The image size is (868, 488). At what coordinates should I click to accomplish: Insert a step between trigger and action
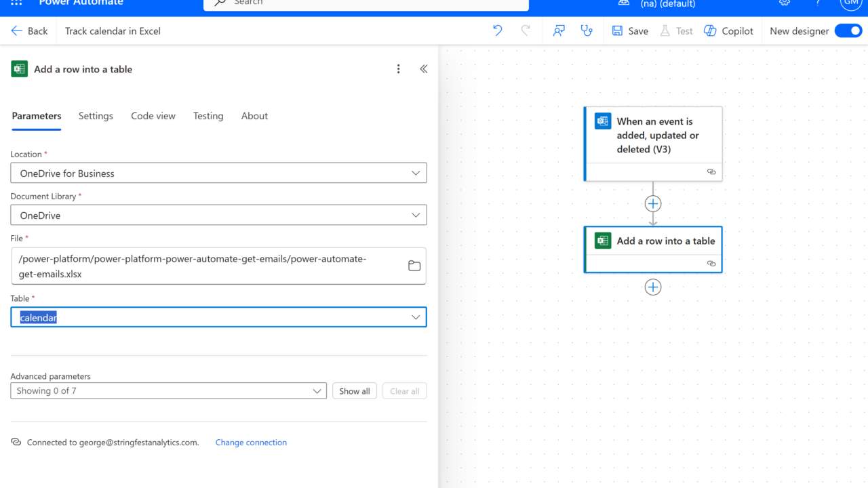tap(652, 203)
